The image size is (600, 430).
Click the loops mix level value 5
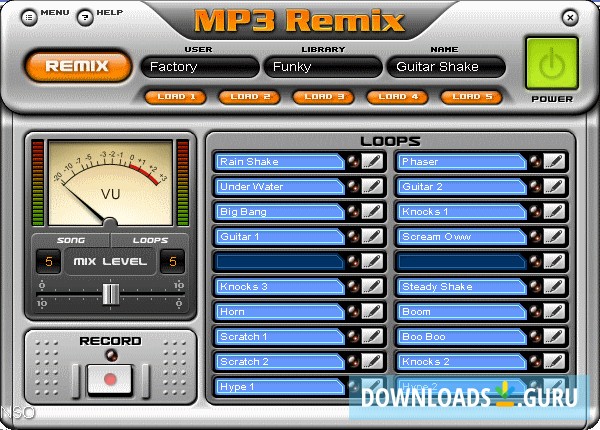[x=173, y=262]
